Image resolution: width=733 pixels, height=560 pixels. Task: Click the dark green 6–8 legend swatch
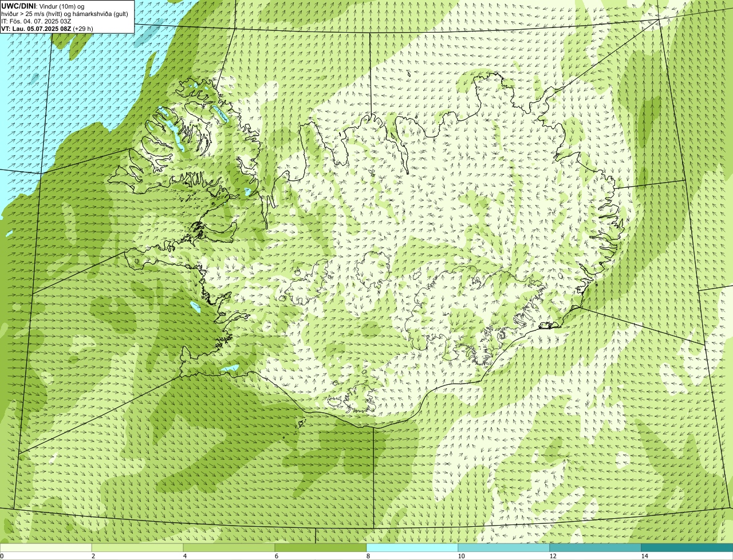[321, 547]
